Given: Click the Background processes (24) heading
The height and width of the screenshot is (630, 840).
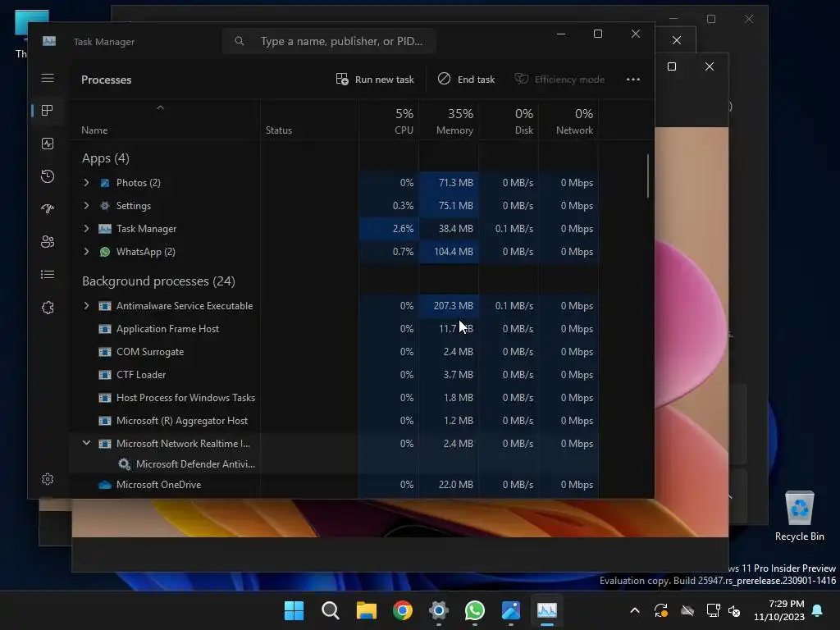Looking at the screenshot, I should click(x=158, y=281).
